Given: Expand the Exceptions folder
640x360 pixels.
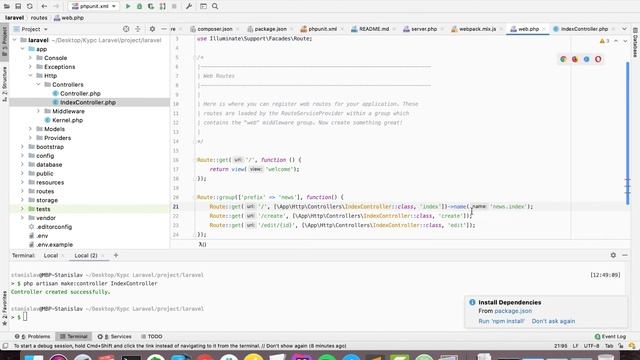Looking at the screenshot, I should [30, 67].
